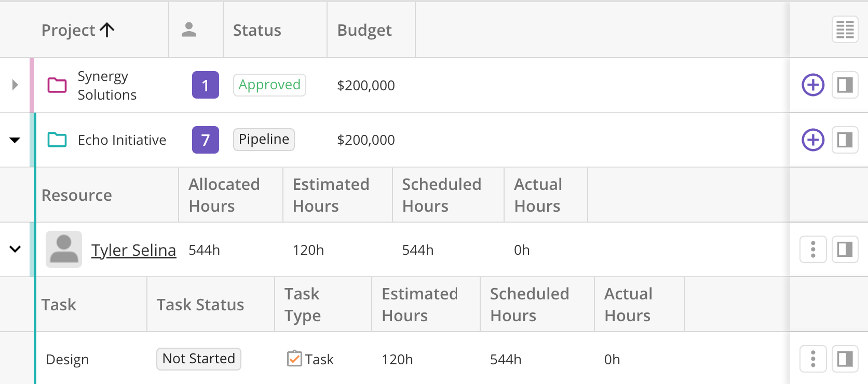Click the resource Estimated Hours column header
The width and height of the screenshot is (868, 384).
click(x=331, y=195)
